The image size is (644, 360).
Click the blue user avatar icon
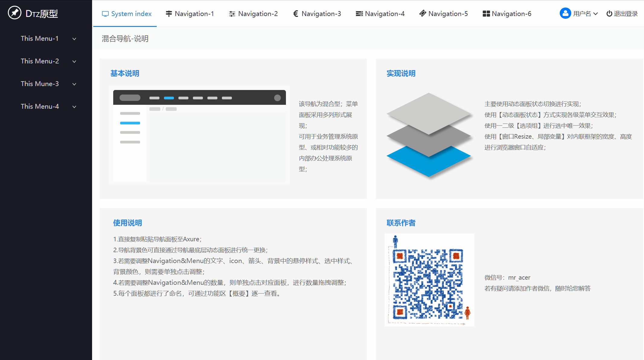tap(565, 13)
